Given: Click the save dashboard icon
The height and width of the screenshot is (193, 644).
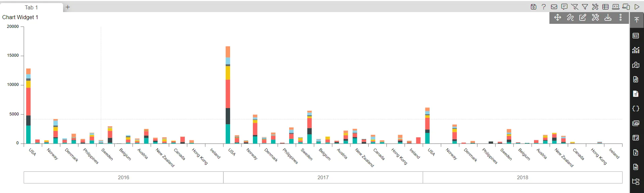Looking at the screenshot, I should [533, 7].
